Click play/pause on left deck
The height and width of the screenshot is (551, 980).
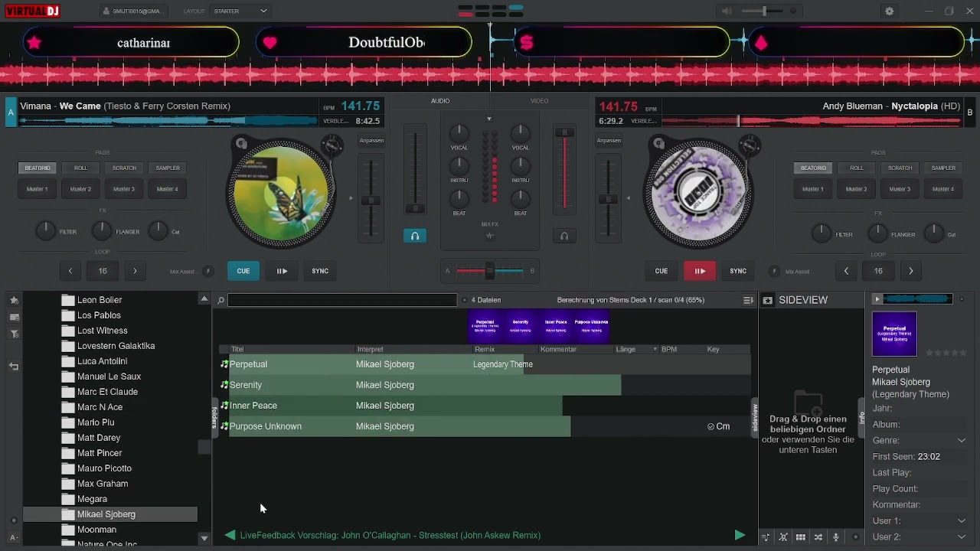[x=282, y=271]
